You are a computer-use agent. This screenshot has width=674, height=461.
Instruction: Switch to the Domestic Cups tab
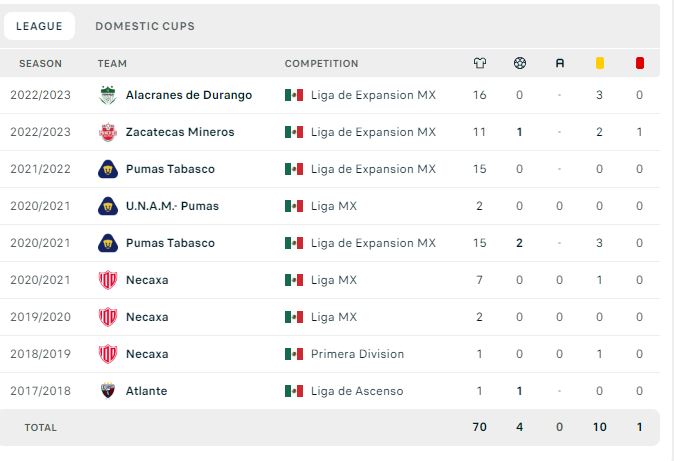145,26
